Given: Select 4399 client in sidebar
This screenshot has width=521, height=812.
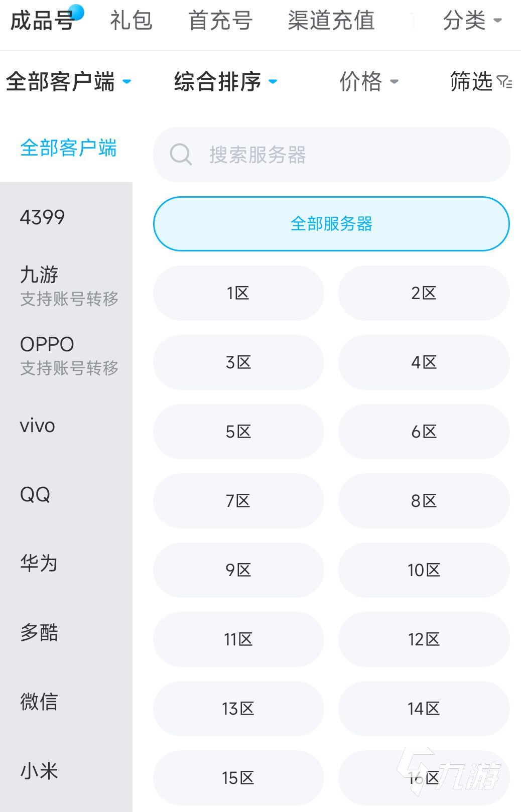Looking at the screenshot, I should (x=43, y=217).
